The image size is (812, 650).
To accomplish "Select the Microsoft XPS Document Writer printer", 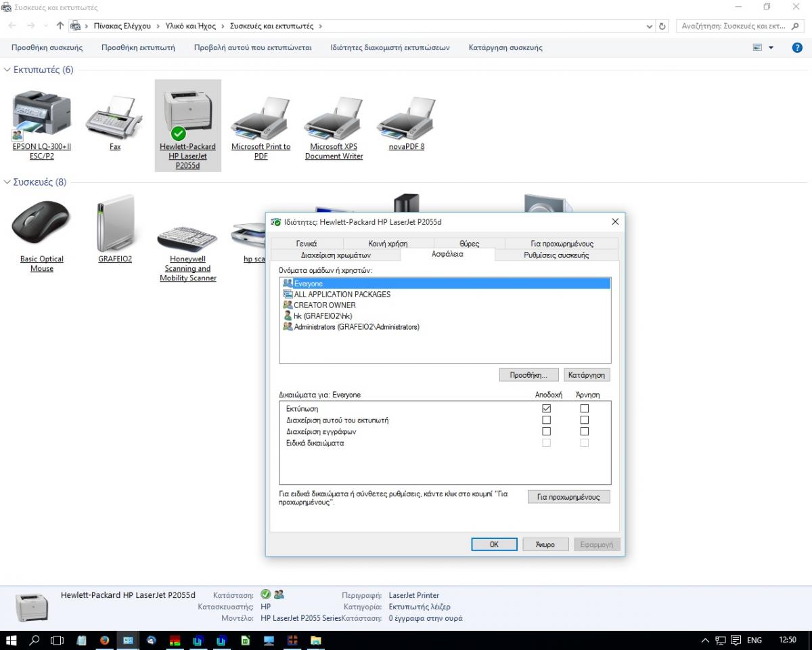I will click(x=334, y=127).
